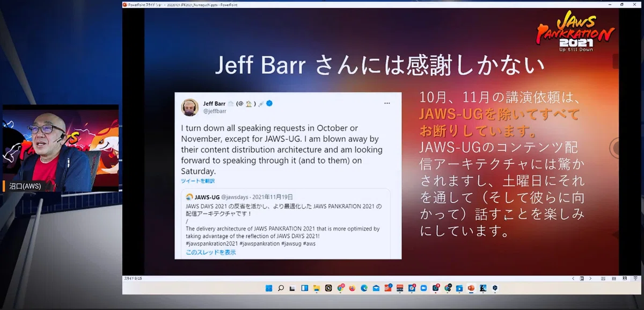Image resolution: width=644 pixels, height=310 pixels.
Task: Open Task View in taskbar
Action: 292,289
